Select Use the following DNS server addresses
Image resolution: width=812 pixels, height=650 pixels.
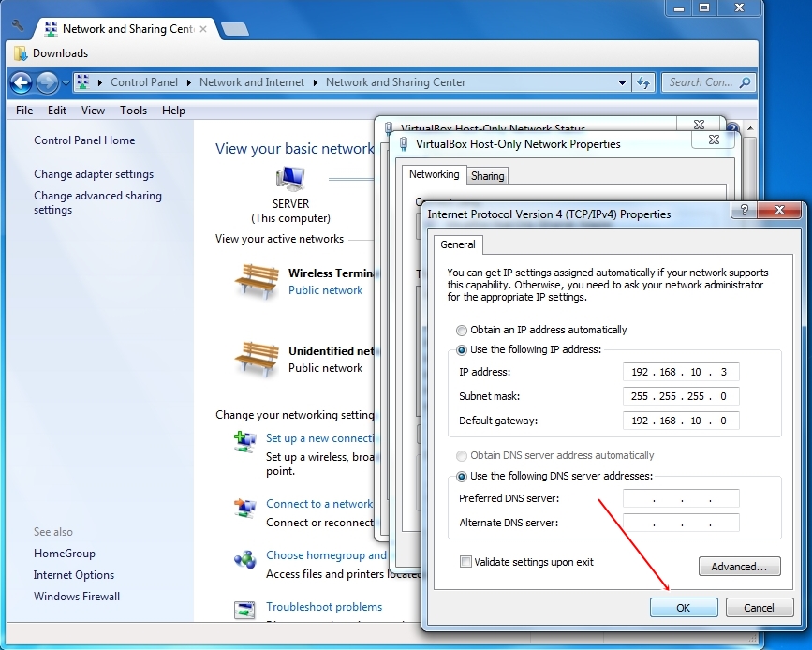point(462,477)
